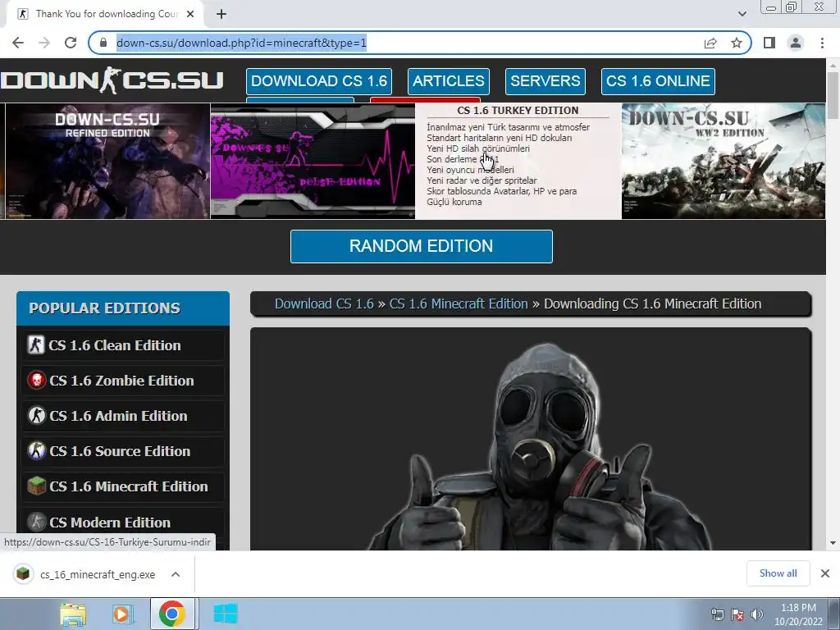Click Show all downloads

778,573
